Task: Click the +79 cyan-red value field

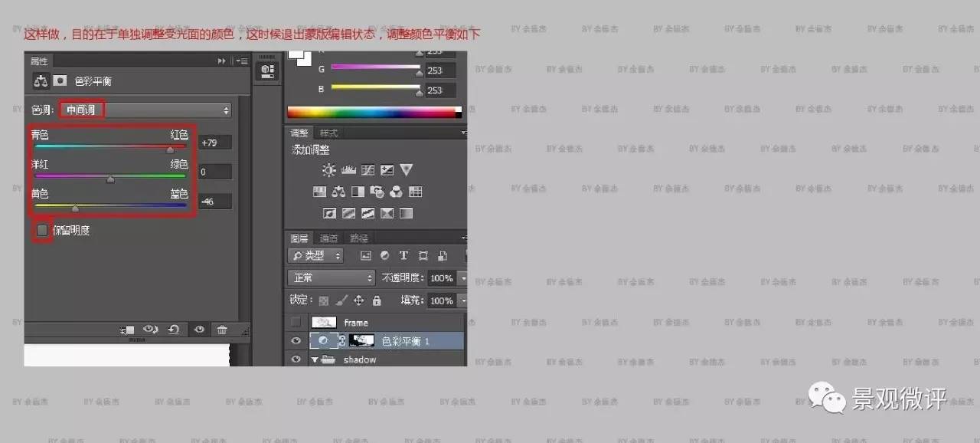Action: pyautogui.click(x=215, y=143)
